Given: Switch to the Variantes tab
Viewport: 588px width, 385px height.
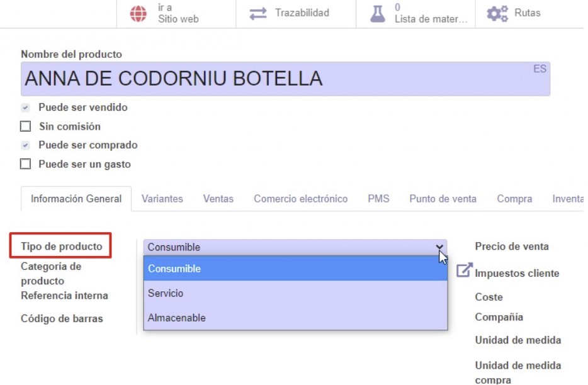Looking at the screenshot, I should coord(162,199).
